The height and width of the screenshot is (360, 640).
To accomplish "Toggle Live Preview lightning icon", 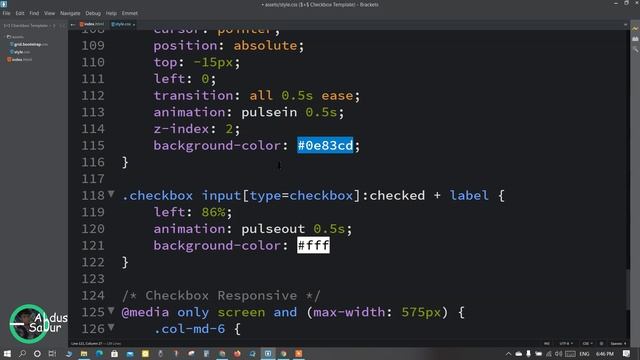I will pyautogui.click(x=635, y=29).
